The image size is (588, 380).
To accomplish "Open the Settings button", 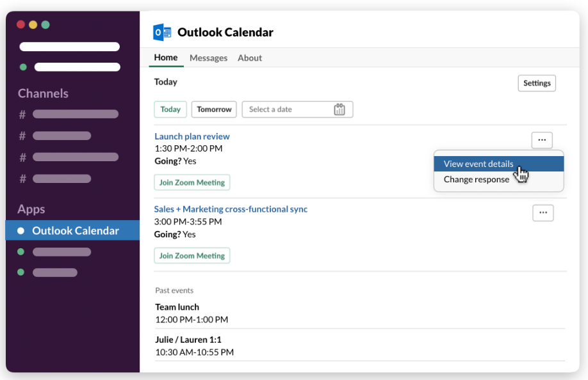I will click(x=537, y=83).
